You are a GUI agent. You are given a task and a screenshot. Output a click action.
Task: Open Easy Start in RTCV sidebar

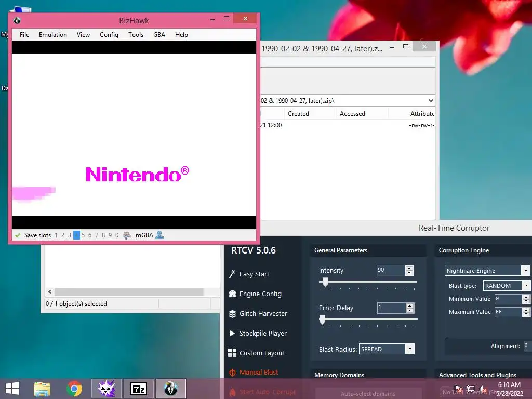coord(249,274)
